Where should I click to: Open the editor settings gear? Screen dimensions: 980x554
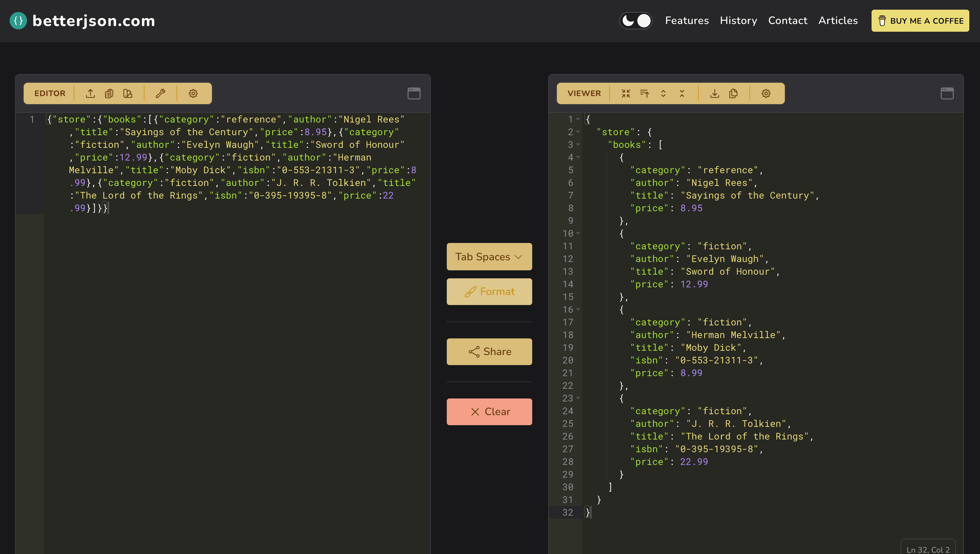(x=193, y=93)
